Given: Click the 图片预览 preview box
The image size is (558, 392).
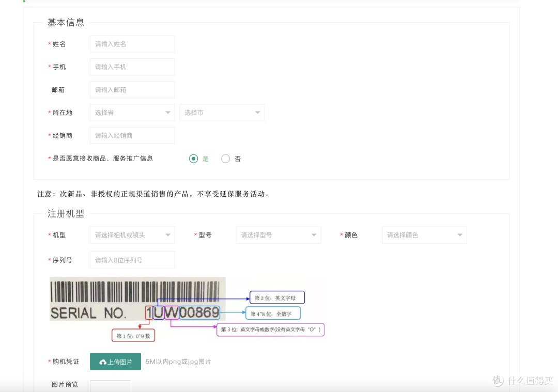Looking at the screenshot, I should point(111,386).
